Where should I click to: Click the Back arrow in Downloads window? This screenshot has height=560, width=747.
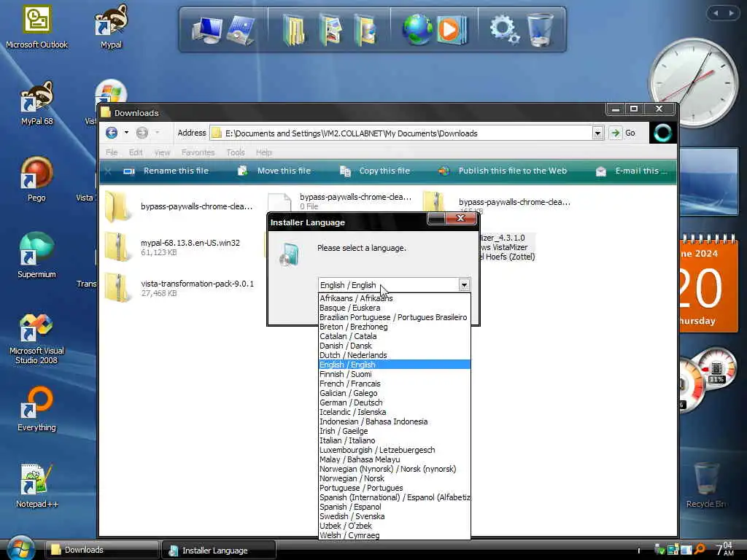(x=112, y=133)
